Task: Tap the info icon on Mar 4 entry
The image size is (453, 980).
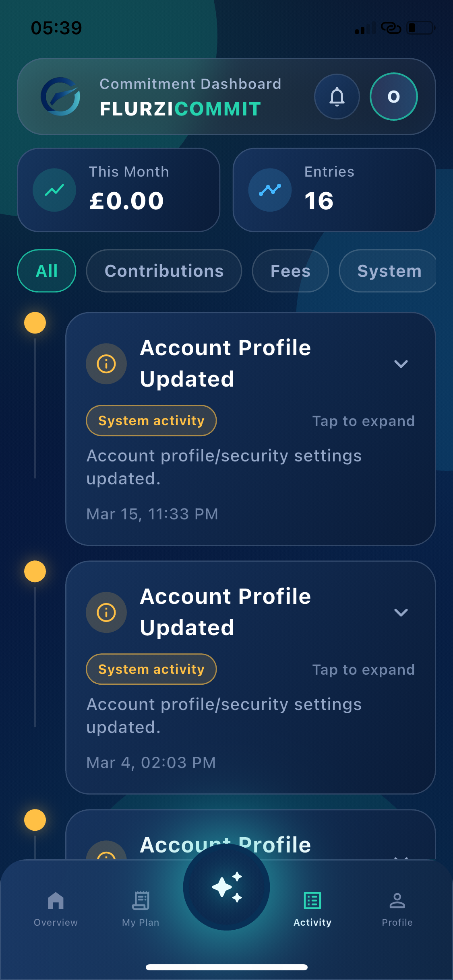Action: pos(106,612)
